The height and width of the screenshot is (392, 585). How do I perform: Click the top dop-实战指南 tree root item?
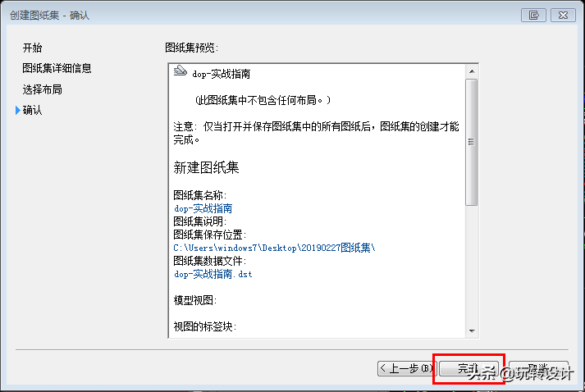coord(222,74)
